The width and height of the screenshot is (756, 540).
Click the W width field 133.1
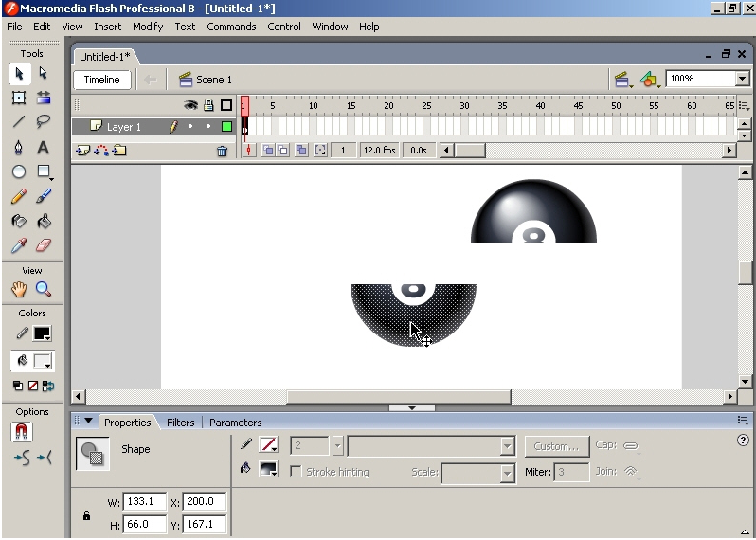145,501
